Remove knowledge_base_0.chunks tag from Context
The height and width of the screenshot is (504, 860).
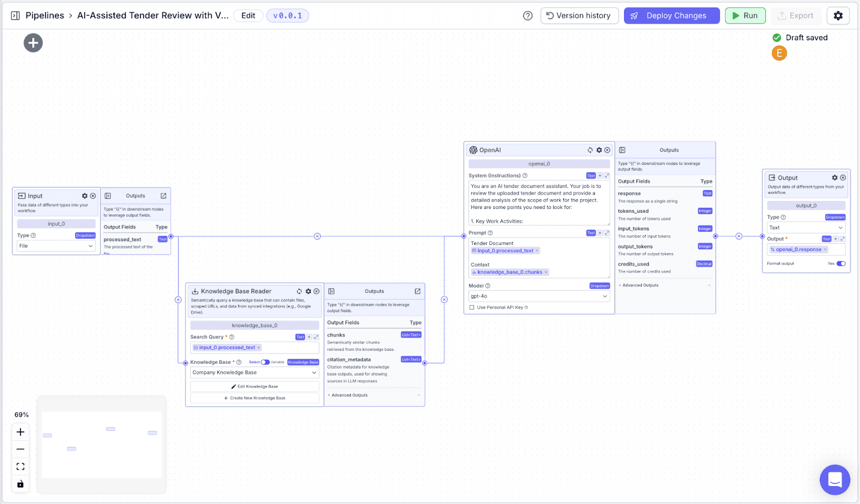(x=546, y=272)
